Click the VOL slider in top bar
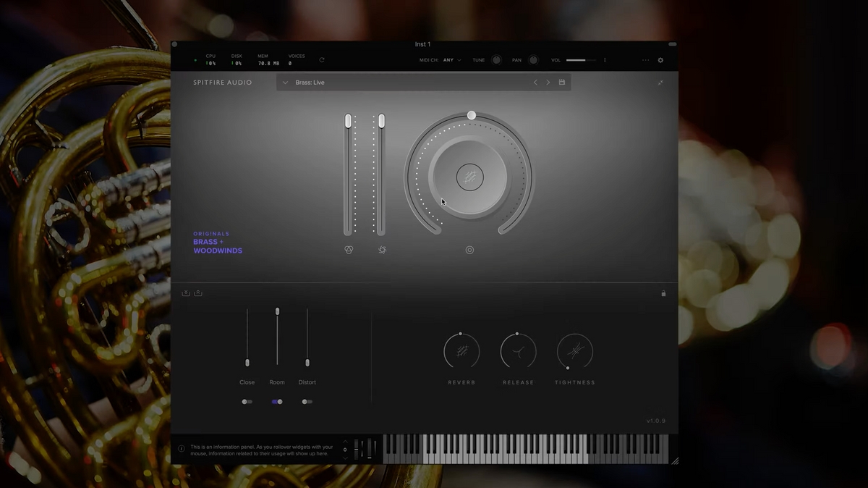 pyautogui.click(x=580, y=60)
